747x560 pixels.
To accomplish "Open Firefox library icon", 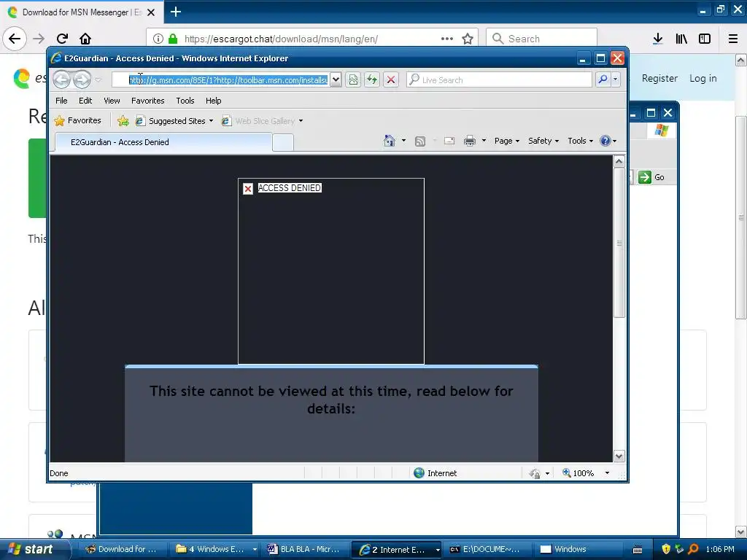I will 681,39.
